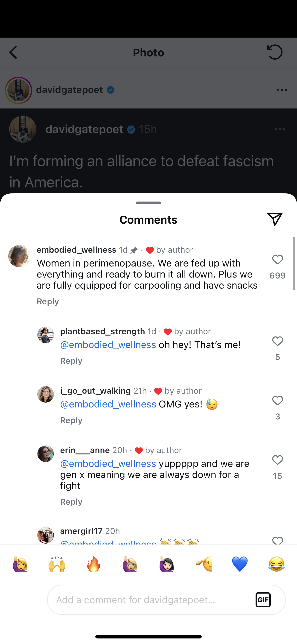Like plantbased_strength's reply

coord(277,341)
